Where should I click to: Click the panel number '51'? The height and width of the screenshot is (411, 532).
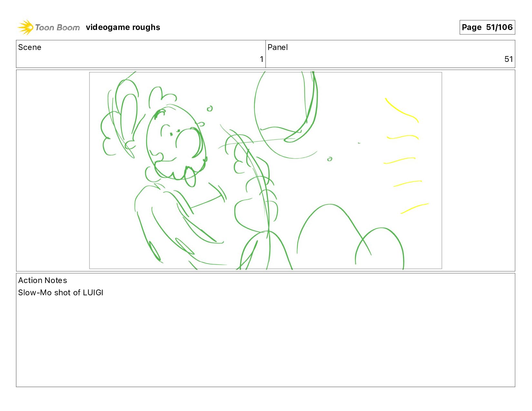coord(508,59)
